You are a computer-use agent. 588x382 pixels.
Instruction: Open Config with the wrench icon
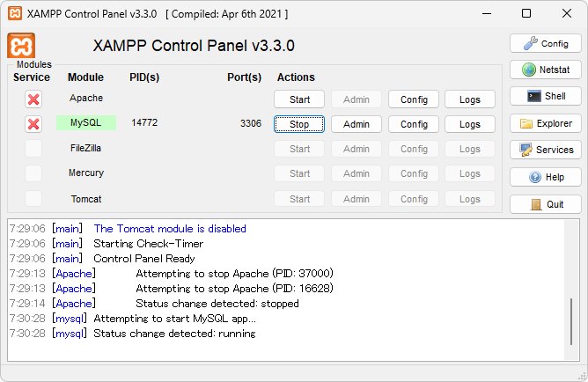(546, 43)
